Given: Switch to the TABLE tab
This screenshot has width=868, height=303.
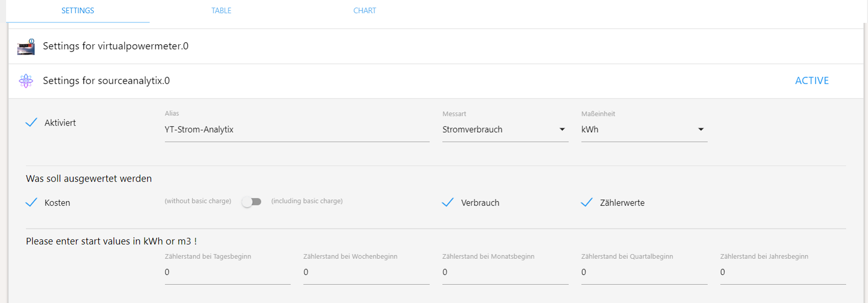Looking at the screenshot, I should pos(221,11).
